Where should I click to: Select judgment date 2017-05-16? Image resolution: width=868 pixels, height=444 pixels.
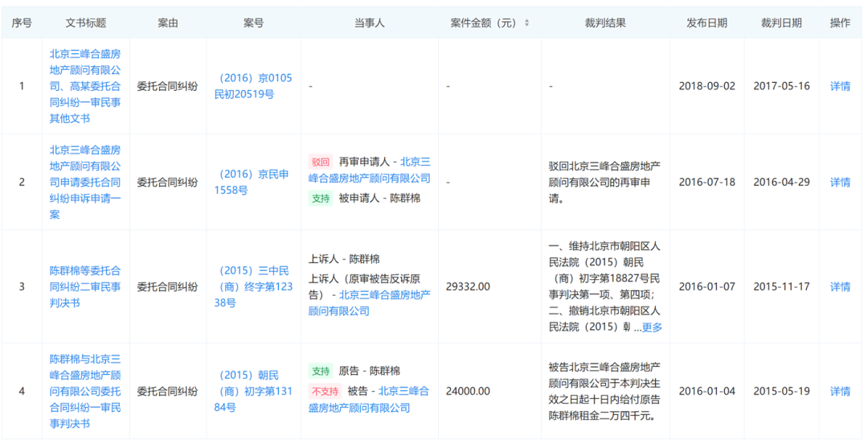(781, 86)
